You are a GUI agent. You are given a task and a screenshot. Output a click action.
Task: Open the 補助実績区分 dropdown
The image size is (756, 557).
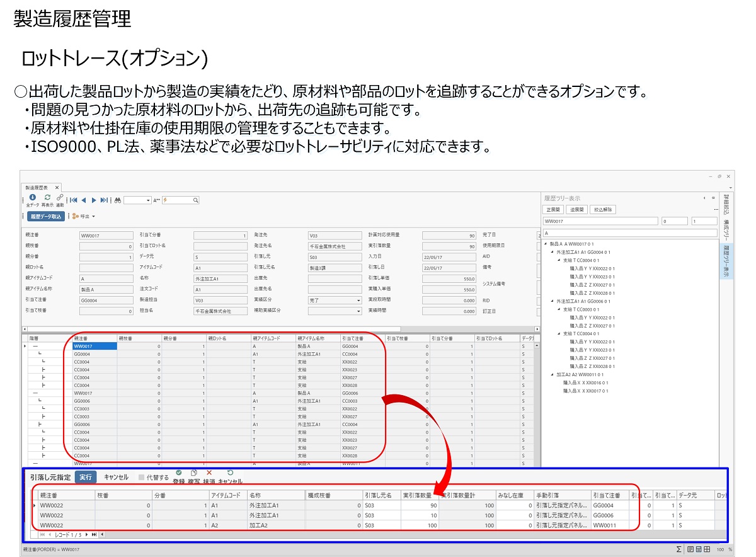point(359,311)
